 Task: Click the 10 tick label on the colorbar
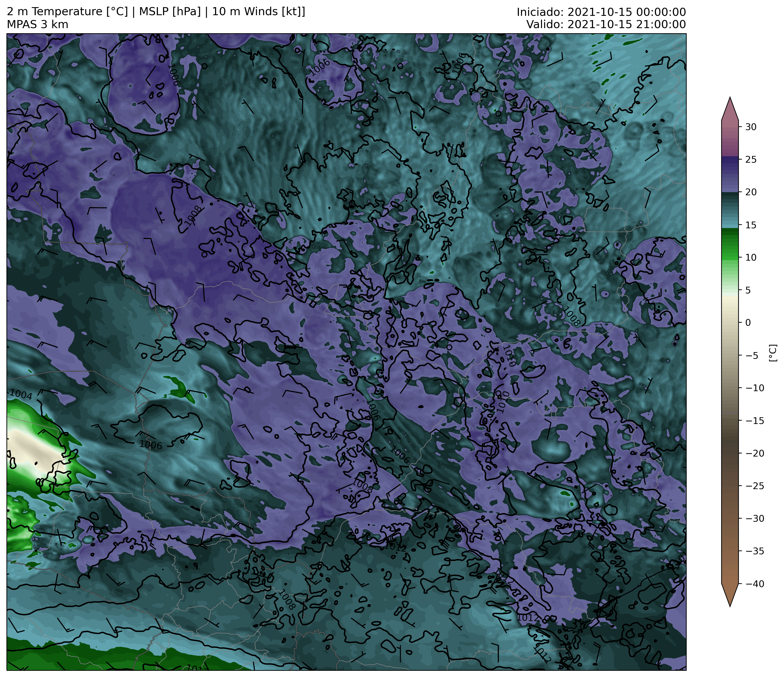pyautogui.click(x=751, y=258)
